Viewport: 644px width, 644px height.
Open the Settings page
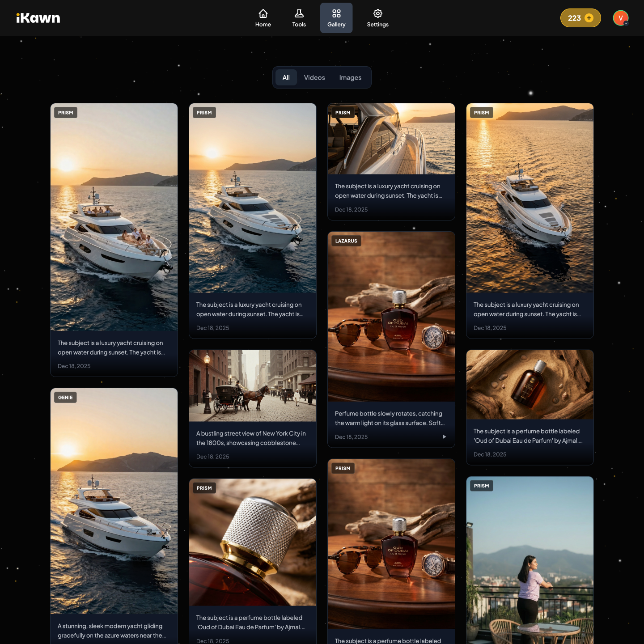tap(377, 18)
